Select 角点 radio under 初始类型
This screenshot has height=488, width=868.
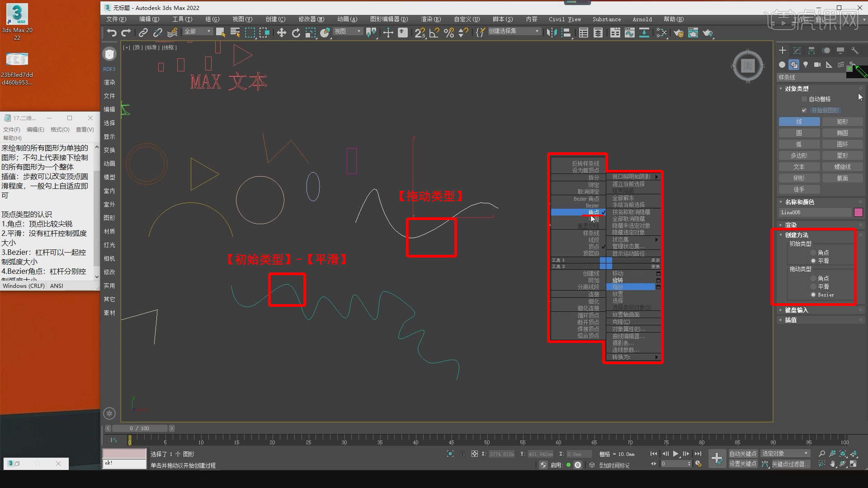(813, 253)
